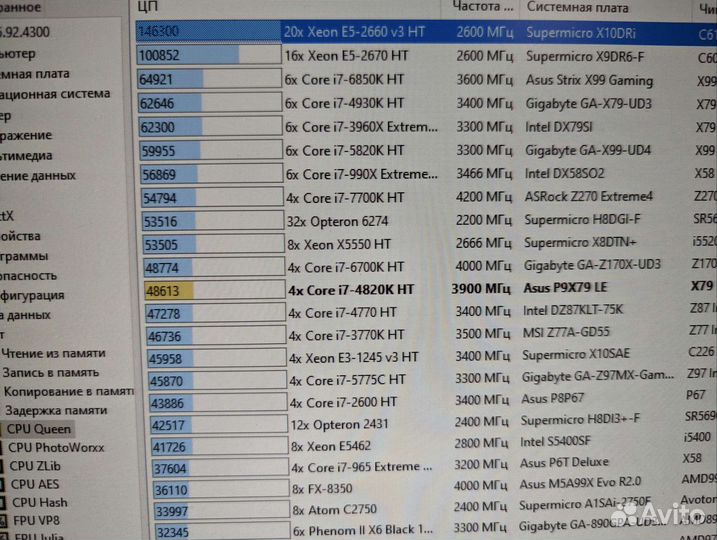
Task: Click the Gigabyte GA-X99-UD4 cell
Action: point(588,150)
